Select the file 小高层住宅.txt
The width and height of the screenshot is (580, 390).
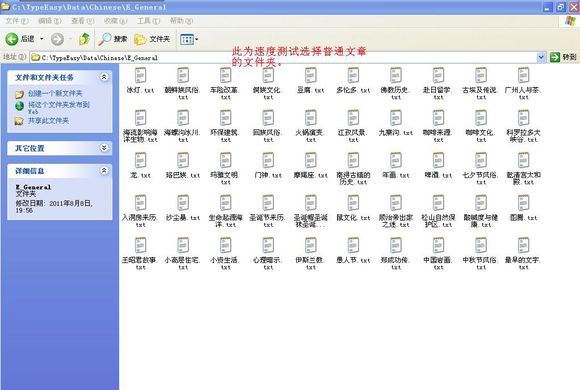pos(183,253)
